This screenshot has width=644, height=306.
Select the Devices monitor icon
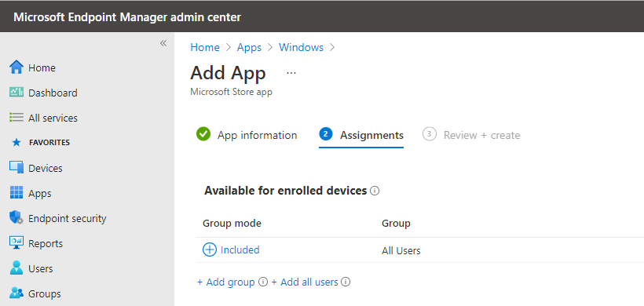(x=16, y=168)
